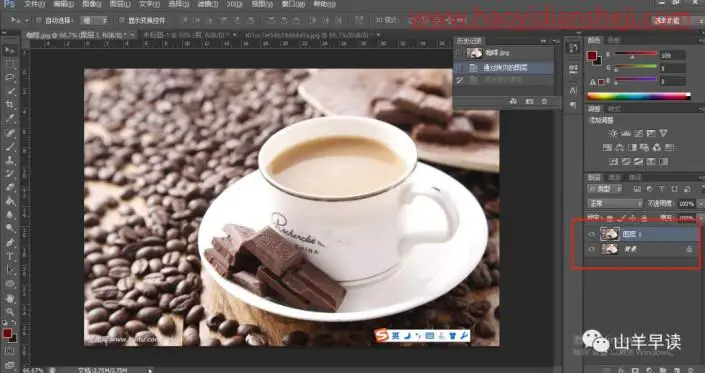Hide the 图层 1 layer
The width and height of the screenshot is (705, 373).
click(592, 234)
